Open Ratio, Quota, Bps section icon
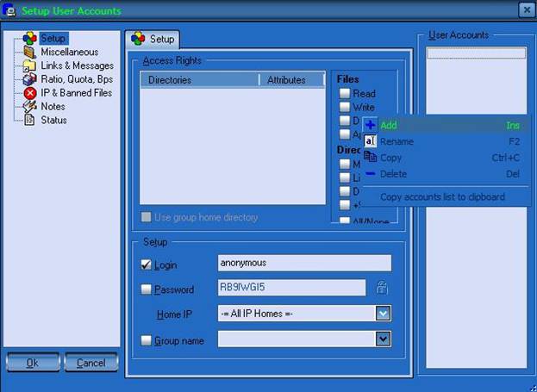This screenshot has width=537, height=392. 30,79
